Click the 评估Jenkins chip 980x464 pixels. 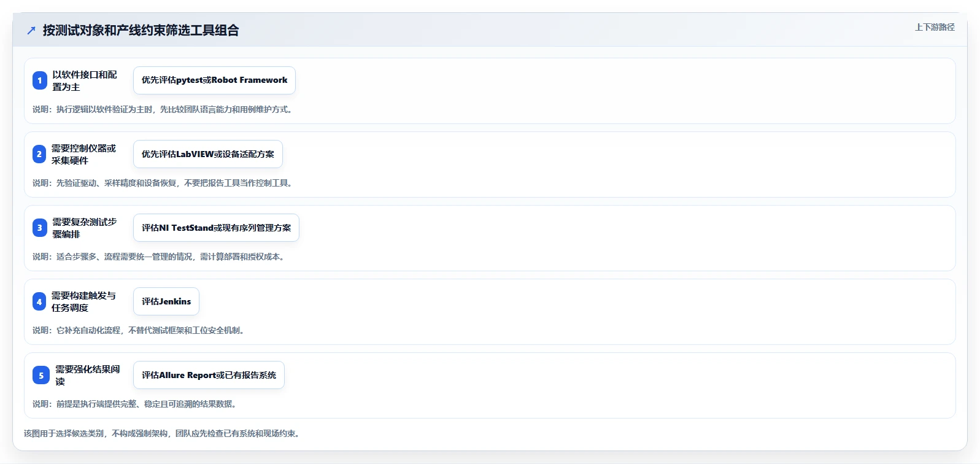(166, 301)
